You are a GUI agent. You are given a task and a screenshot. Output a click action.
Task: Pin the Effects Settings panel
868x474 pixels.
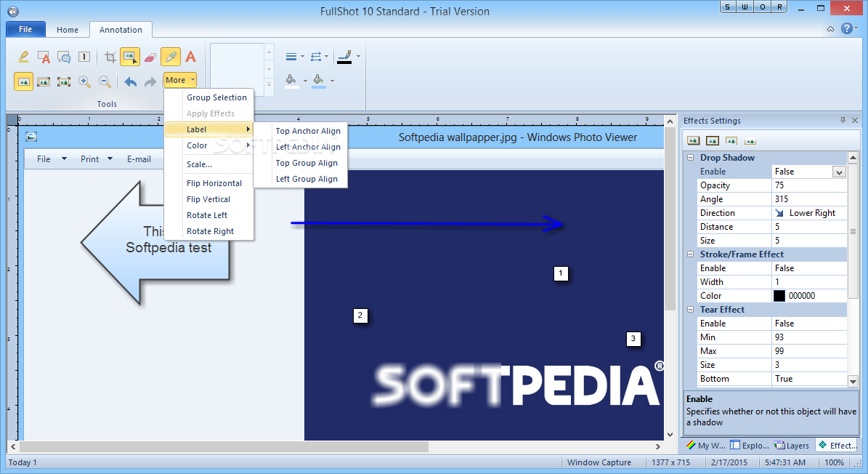pos(843,120)
